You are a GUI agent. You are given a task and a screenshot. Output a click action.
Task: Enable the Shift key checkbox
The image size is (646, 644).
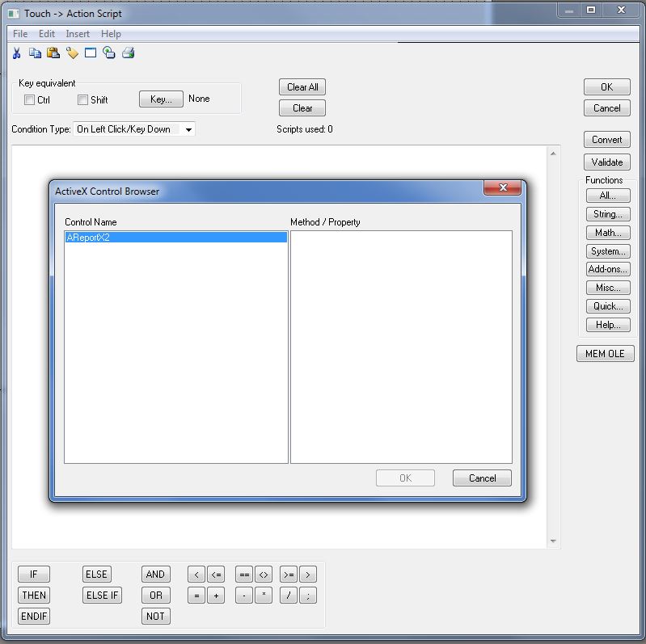(x=82, y=100)
